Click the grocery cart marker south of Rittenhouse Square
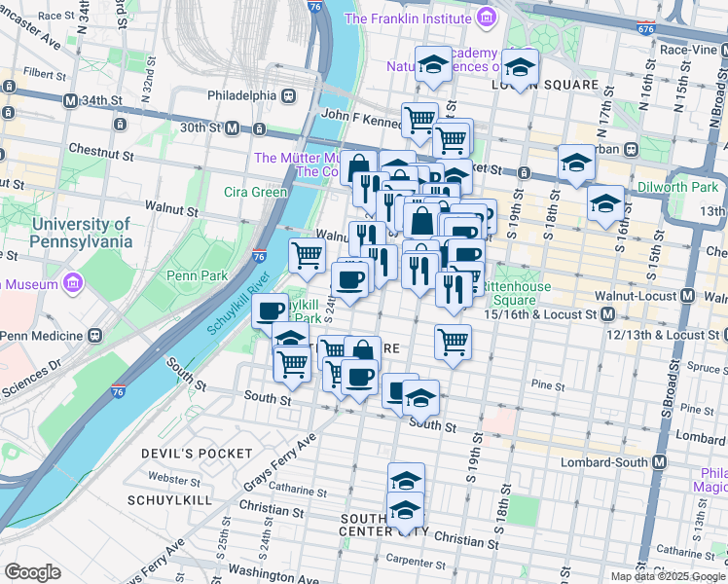The width and height of the screenshot is (728, 584). coord(454,346)
